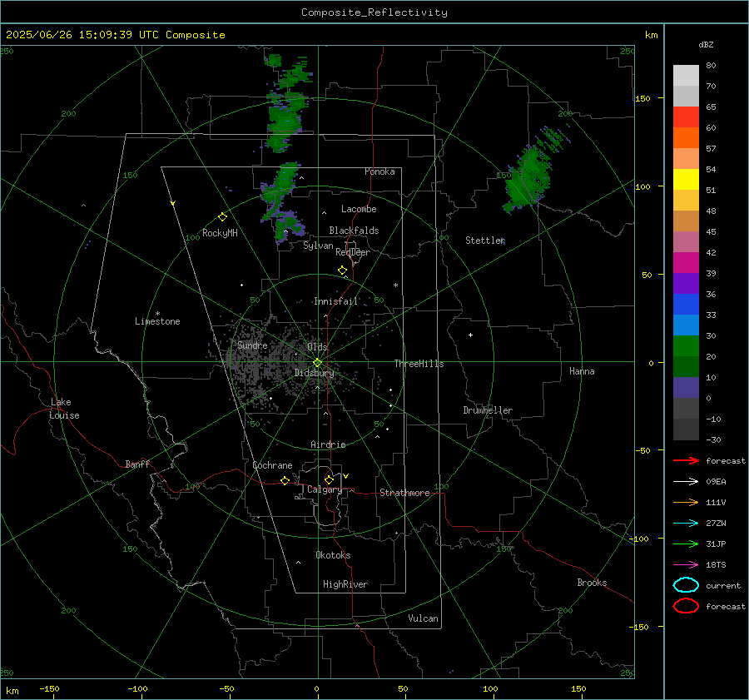Screen dimensions: 749x700
Task: Click the Lake Louise label
Action: pyautogui.click(x=64, y=409)
